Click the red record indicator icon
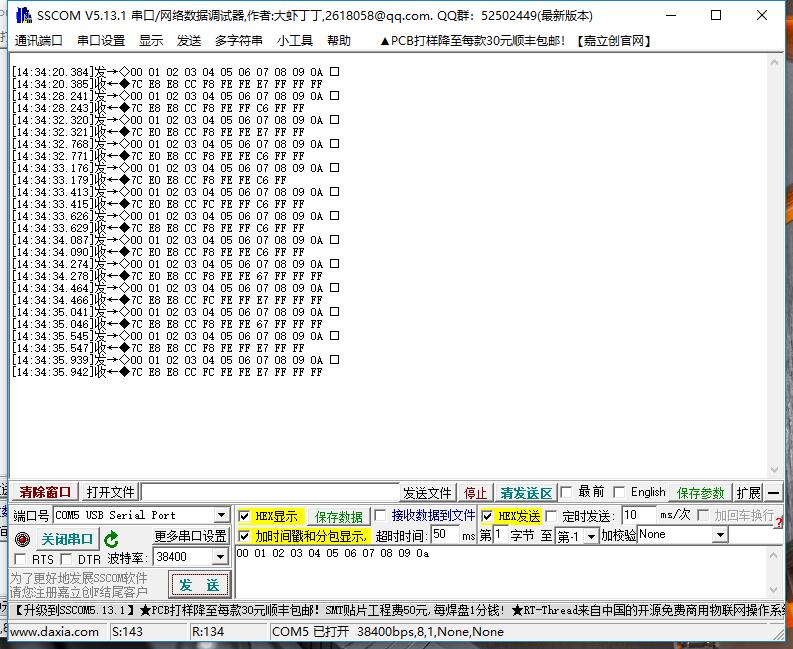793x649 pixels. (x=22, y=539)
